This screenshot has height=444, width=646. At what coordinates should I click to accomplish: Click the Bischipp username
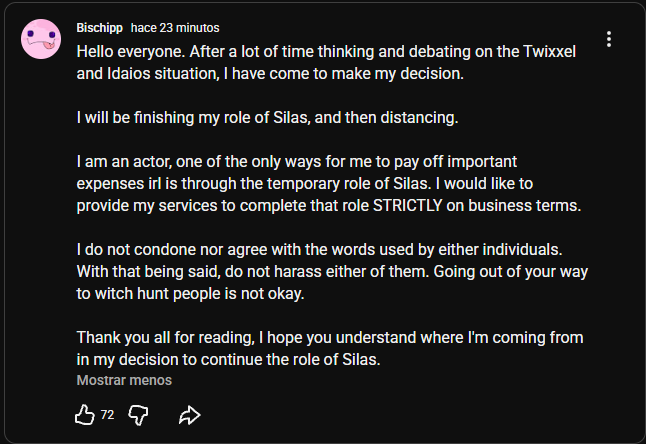[99, 28]
